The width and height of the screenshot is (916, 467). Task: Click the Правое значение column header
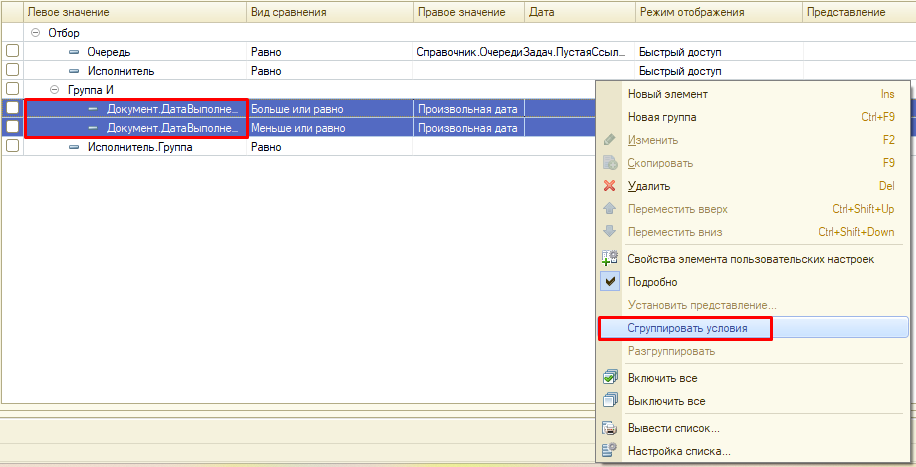[x=469, y=12]
